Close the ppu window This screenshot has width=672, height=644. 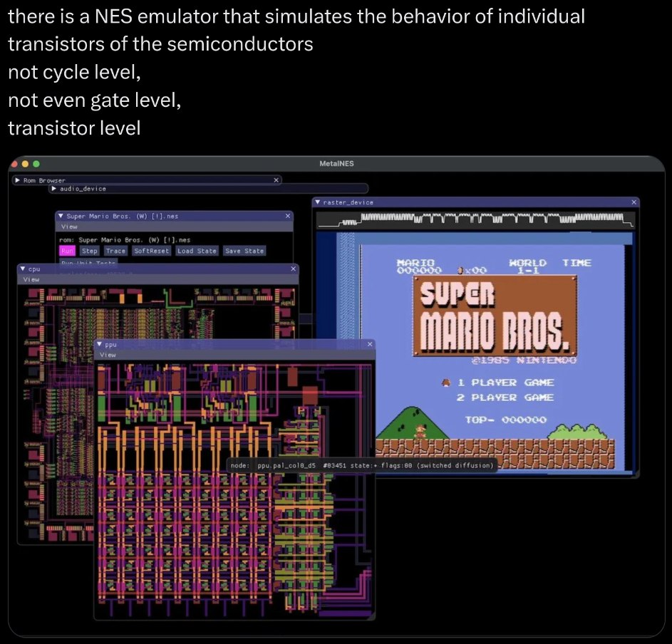(369, 345)
